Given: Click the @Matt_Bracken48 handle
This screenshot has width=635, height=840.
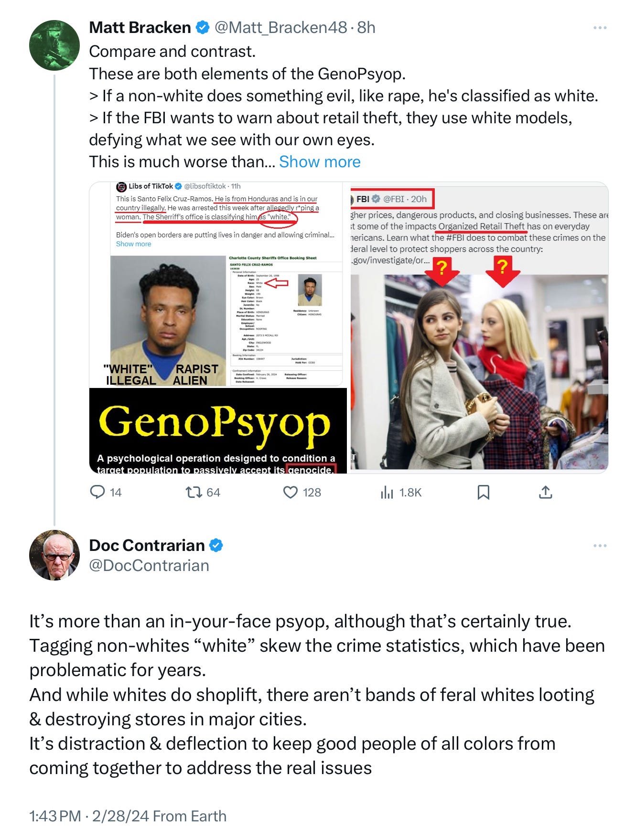Looking at the screenshot, I should 280,28.
